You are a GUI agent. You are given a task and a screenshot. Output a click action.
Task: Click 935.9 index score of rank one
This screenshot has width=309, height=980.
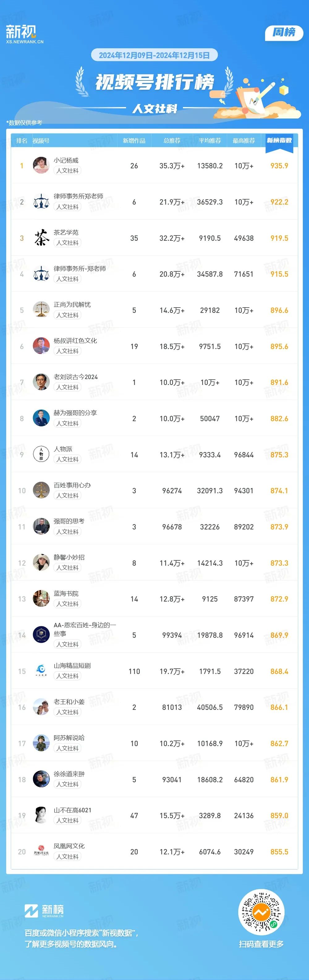(279, 166)
